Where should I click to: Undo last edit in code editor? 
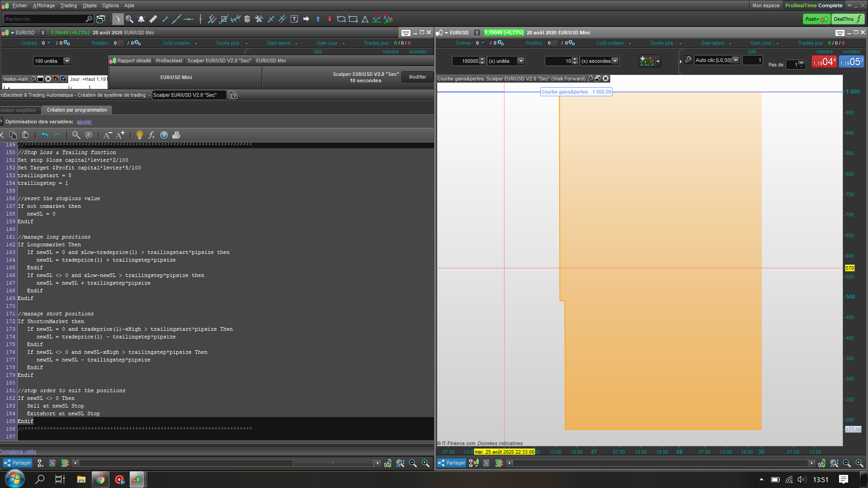44,135
